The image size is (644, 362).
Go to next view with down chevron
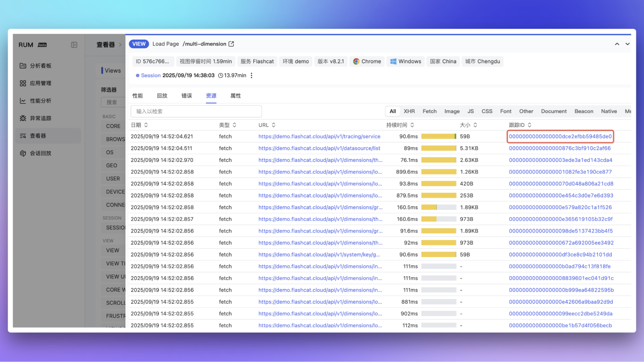[x=627, y=44]
